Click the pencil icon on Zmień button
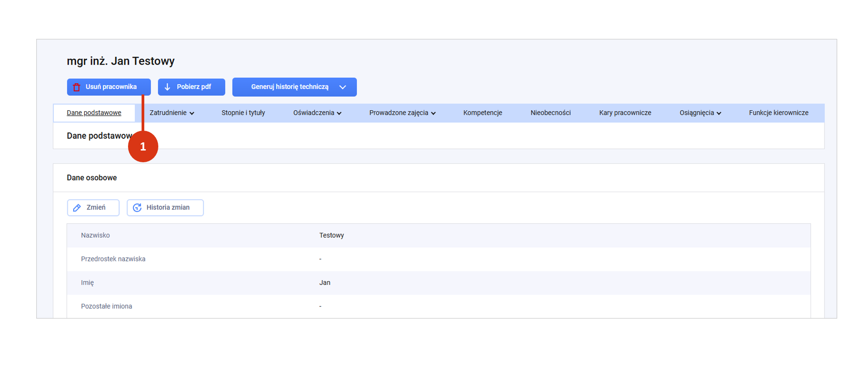The height and width of the screenshot is (386, 868). point(77,207)
